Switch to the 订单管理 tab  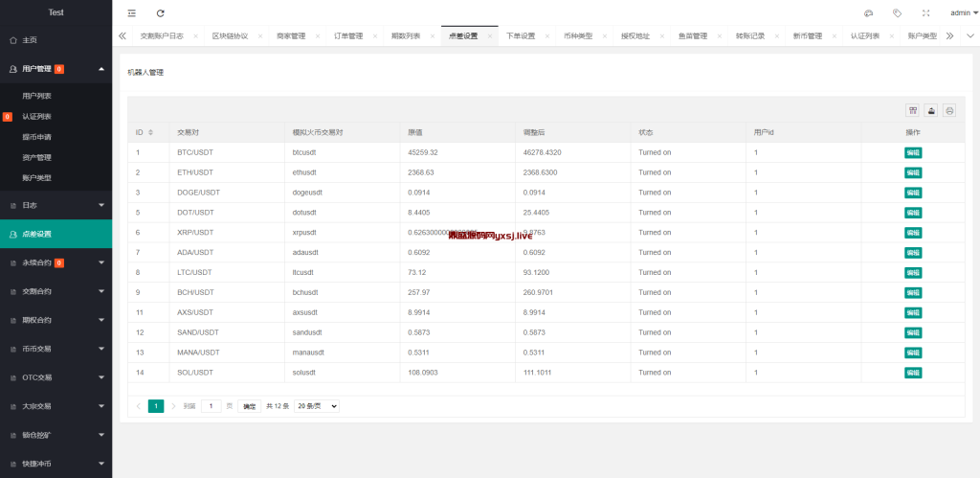[x=348, y=36]
